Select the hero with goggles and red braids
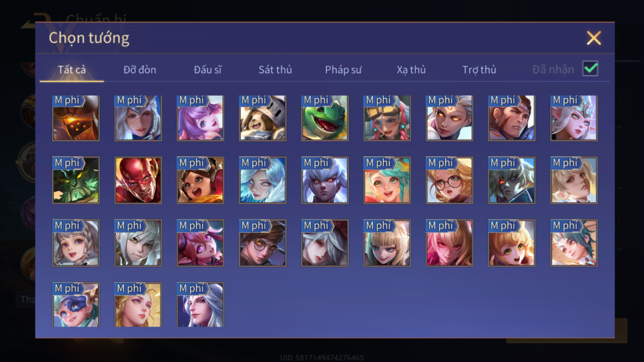This screenshot has height=362, width=644. click(387, 118)
